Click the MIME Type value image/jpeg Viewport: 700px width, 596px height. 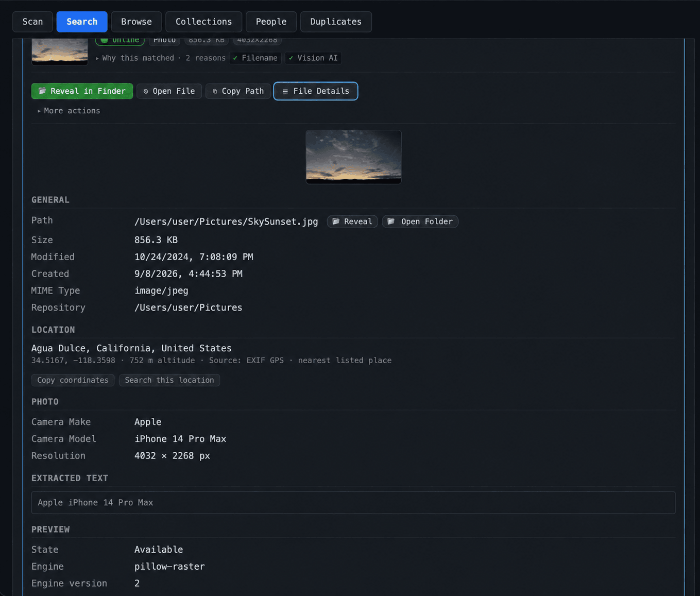coord(161,291)
